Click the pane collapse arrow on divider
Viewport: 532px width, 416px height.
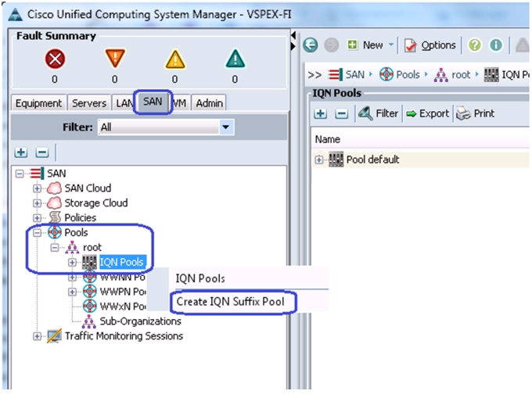coord(293,35)
